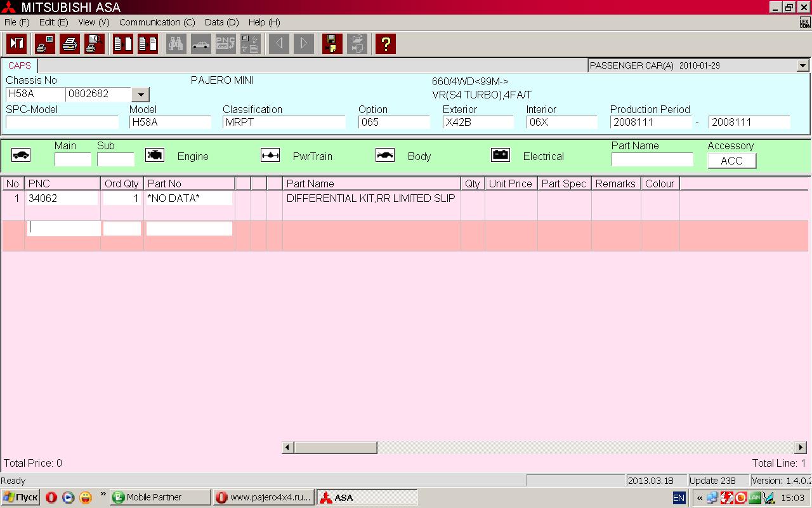Open the Data menu
This screenshot has height=508, width=812.
click(x=221, y=22)
